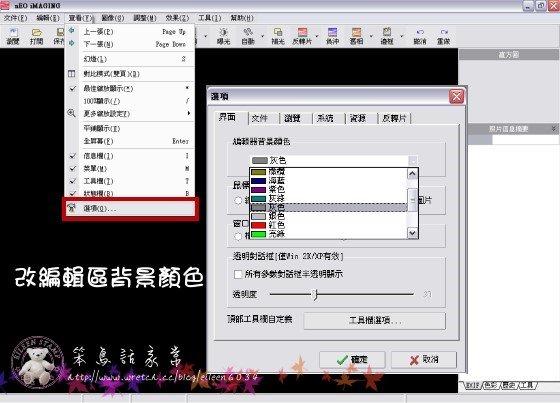Run the 自動 auto-adjust toolbar tool
560x403 pixels.
point(248,36)
